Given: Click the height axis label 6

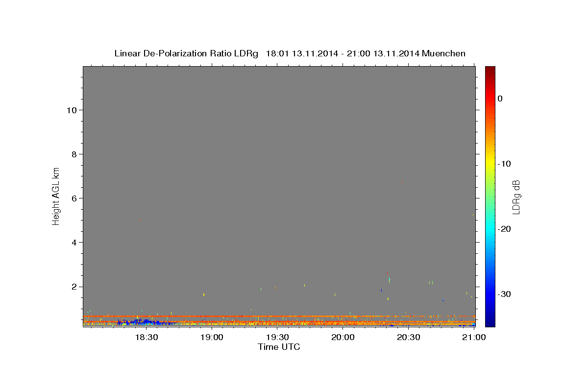Looking at the screenshot, I should point(73,198).
